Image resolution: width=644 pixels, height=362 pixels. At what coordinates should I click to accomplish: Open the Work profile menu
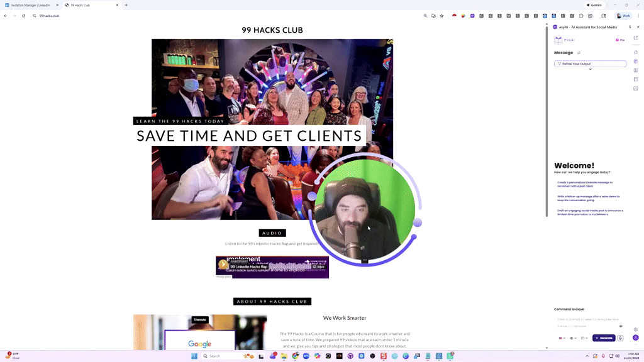[623, 16]
